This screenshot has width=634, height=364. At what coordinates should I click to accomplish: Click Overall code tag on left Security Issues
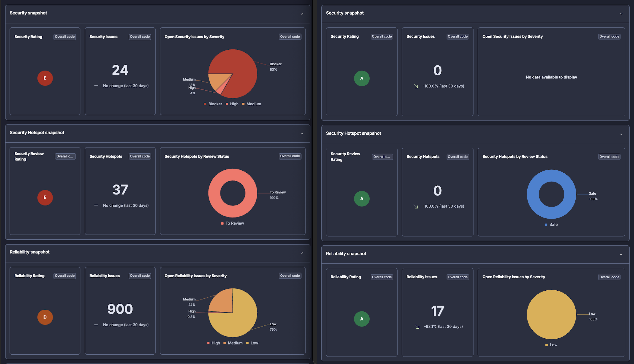(140, 37)
